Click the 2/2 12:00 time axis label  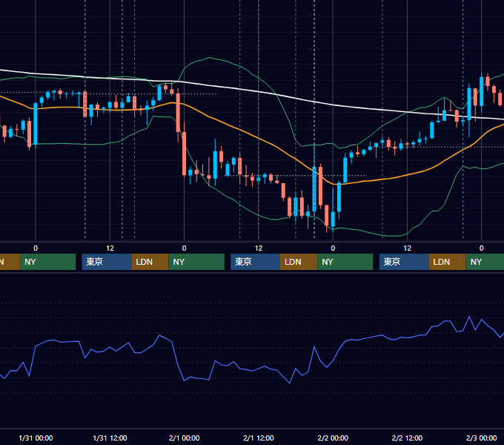[407, 438]
